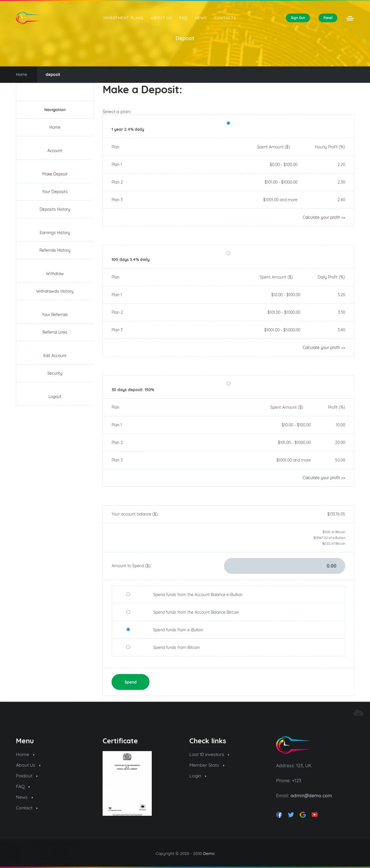Click the footer logo above the address
370x868 pixels.
click(x=293, y=745)
